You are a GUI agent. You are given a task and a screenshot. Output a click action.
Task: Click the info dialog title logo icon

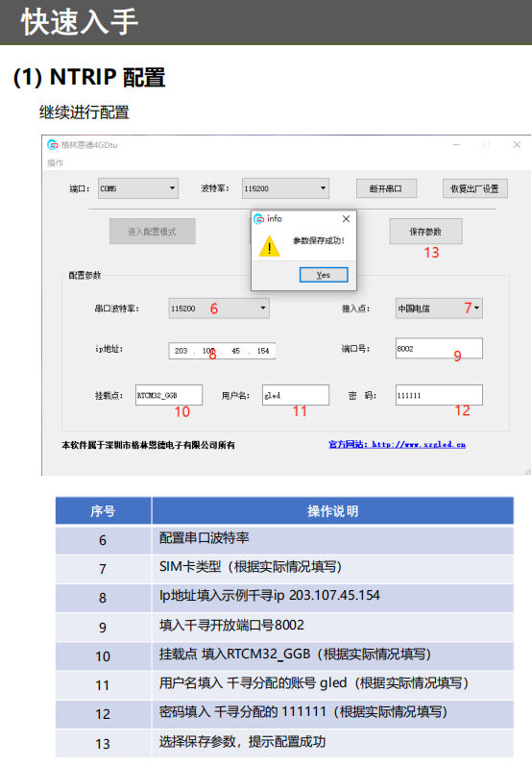258,219
